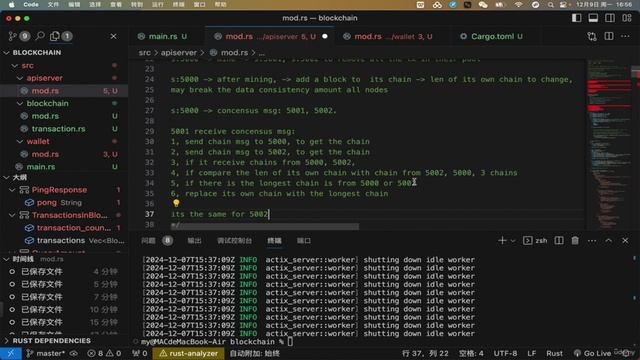The width and height of the screenshot is (640, 360).
Task: Open errors and warnings status item
Action: (x=104, y=353)
